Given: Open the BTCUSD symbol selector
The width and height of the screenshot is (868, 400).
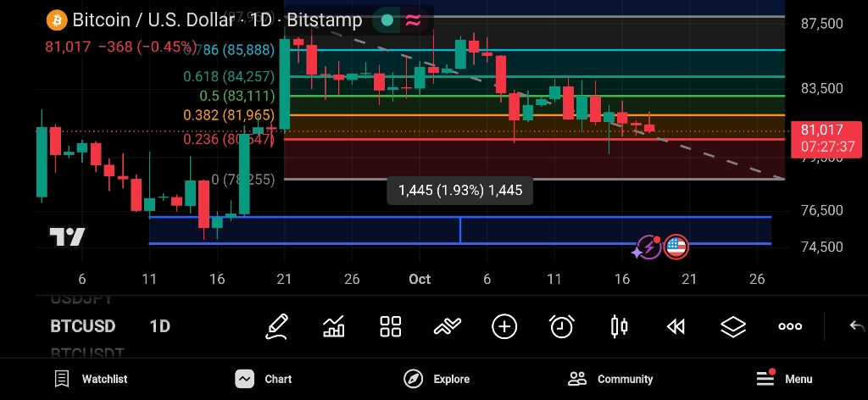Looking at the screenshot, I should [x=82, y=326].
